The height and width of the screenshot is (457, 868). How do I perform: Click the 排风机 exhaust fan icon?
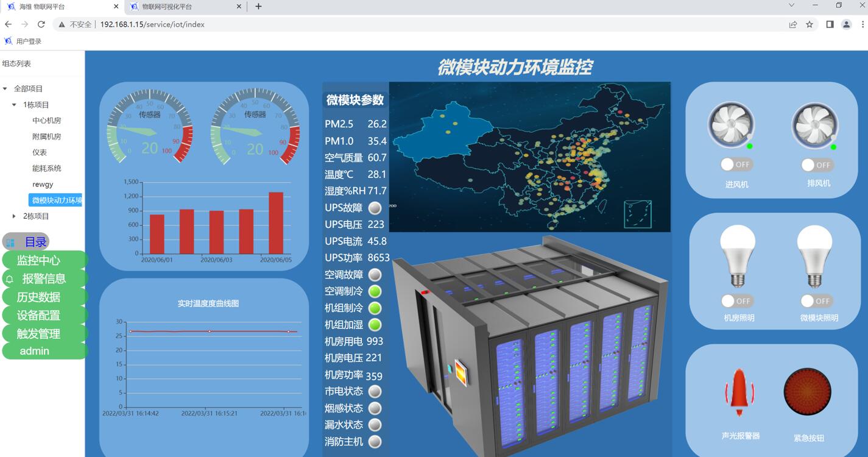[x=814, y=126]
